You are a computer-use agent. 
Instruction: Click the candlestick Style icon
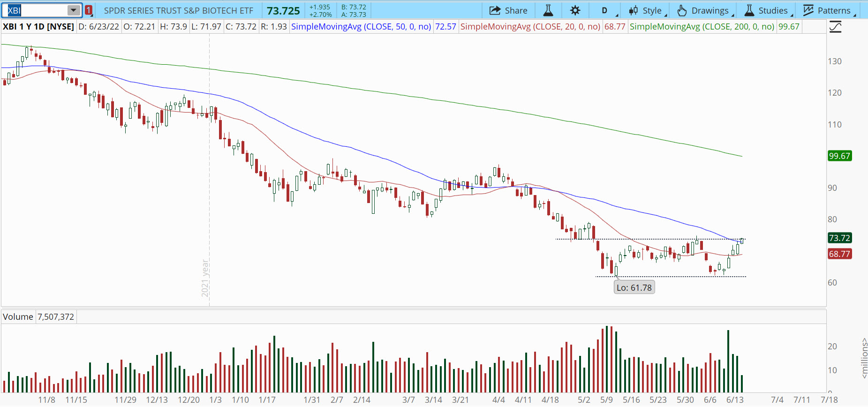[x=633, y=10]
